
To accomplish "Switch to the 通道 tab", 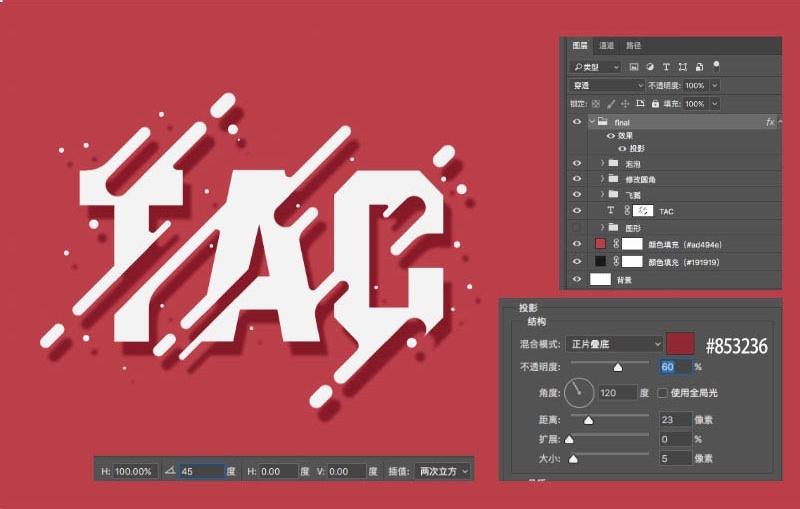I will click(x=606, y=45).
